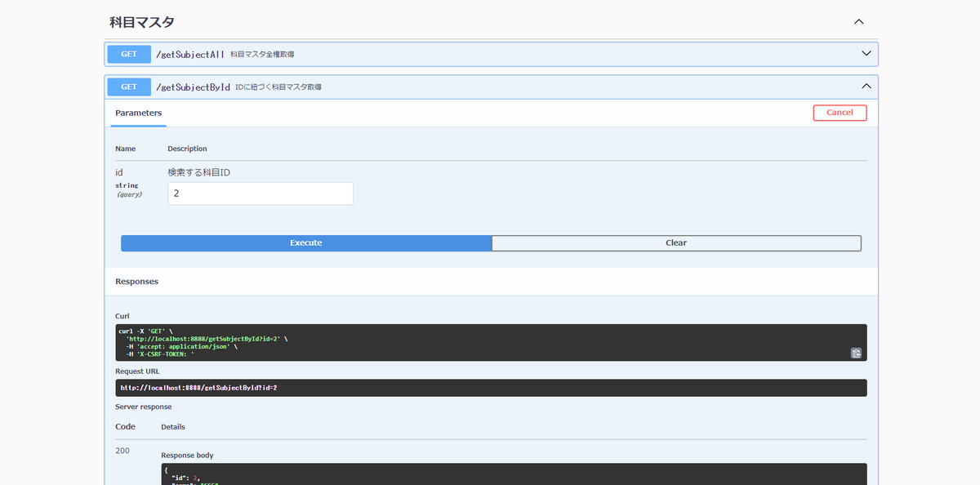Open the /getSubjectAll path link

coord(189,54)
